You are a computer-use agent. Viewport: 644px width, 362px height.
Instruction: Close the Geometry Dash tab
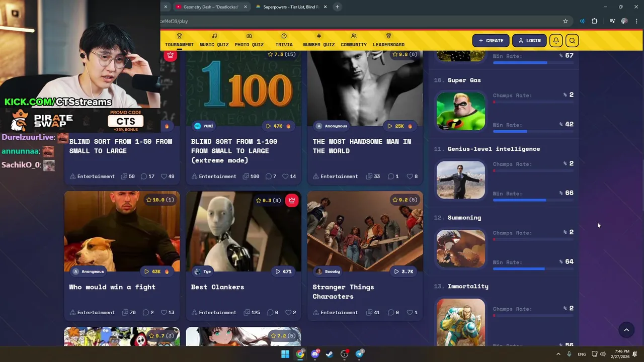point(246,7)
